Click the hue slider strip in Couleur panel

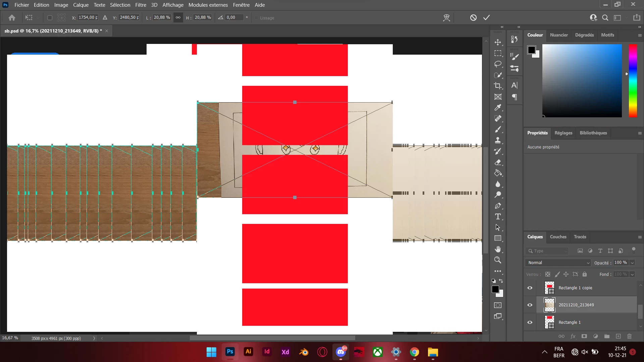[633, 80]
